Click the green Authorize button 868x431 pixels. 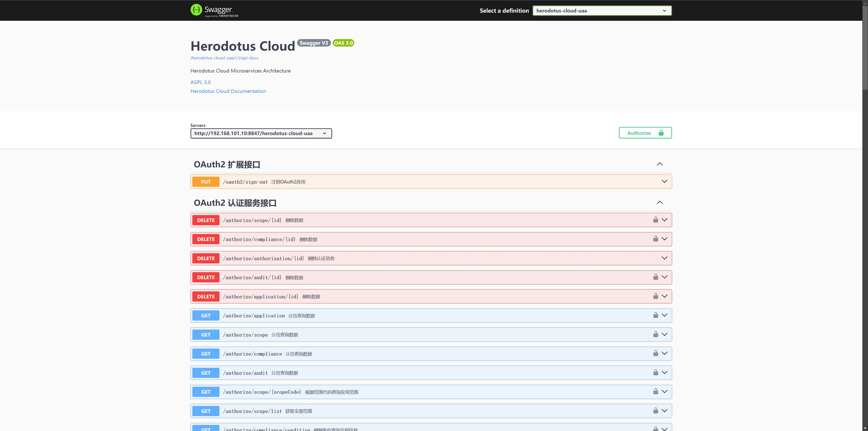click(x=645, y=133)
